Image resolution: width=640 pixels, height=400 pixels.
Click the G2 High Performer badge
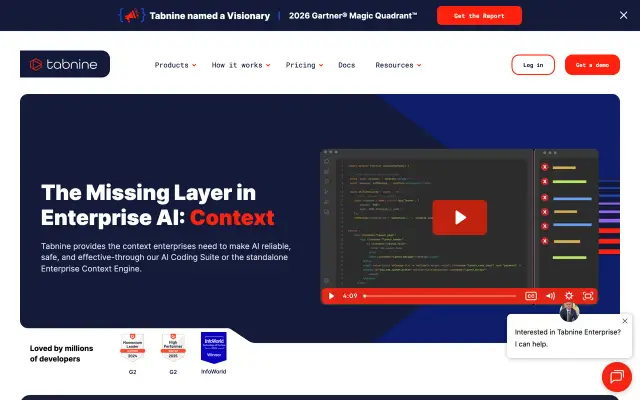point(173,347)
